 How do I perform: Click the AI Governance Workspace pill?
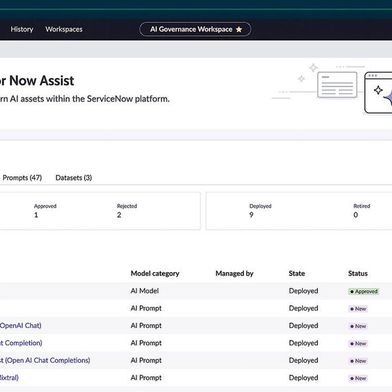[195, 29]
